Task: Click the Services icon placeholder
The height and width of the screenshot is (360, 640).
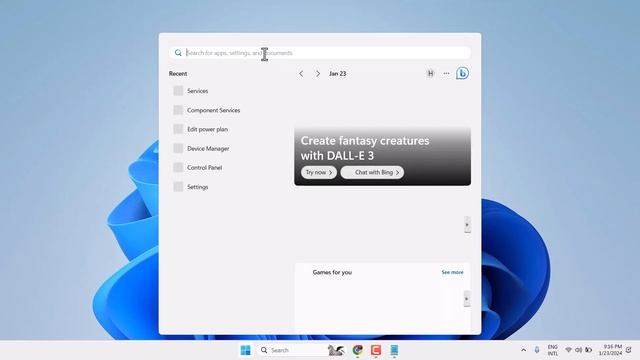Action: tap(178, 91)
